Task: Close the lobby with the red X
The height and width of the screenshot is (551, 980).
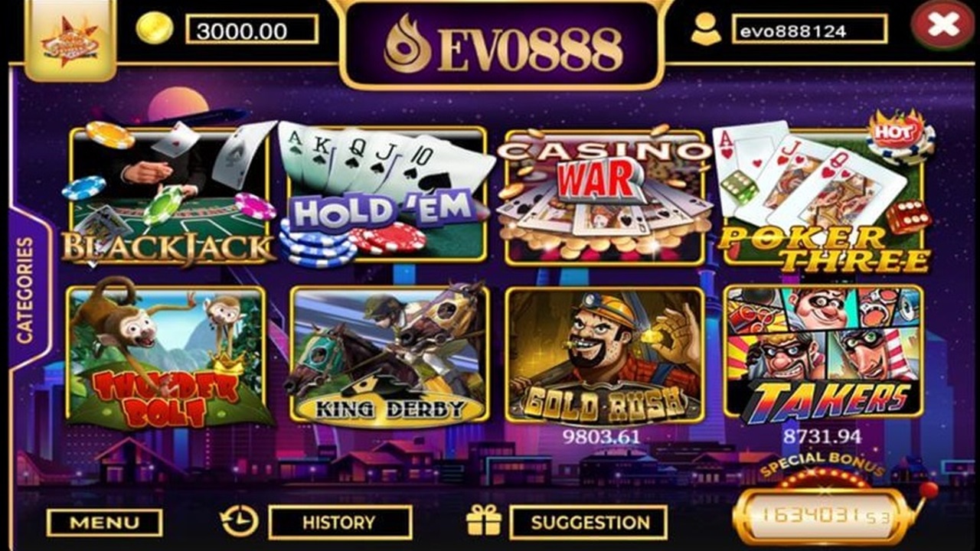Action: coord(943,24)
